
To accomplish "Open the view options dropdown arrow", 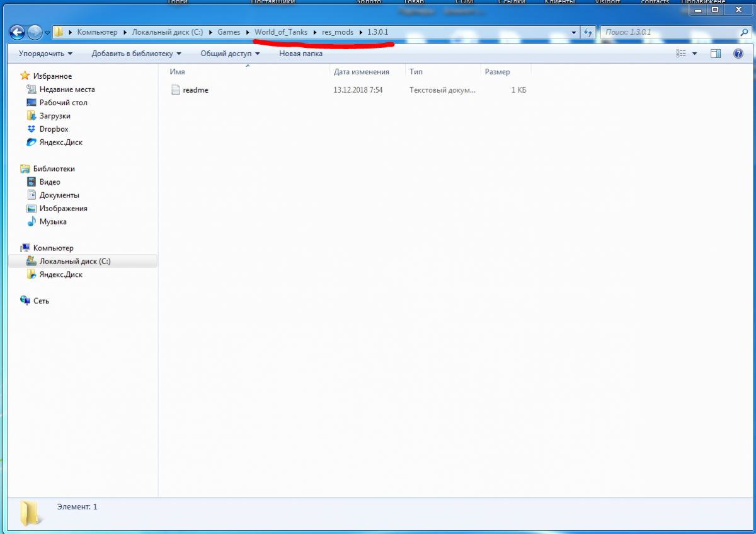I will point(694,54).
